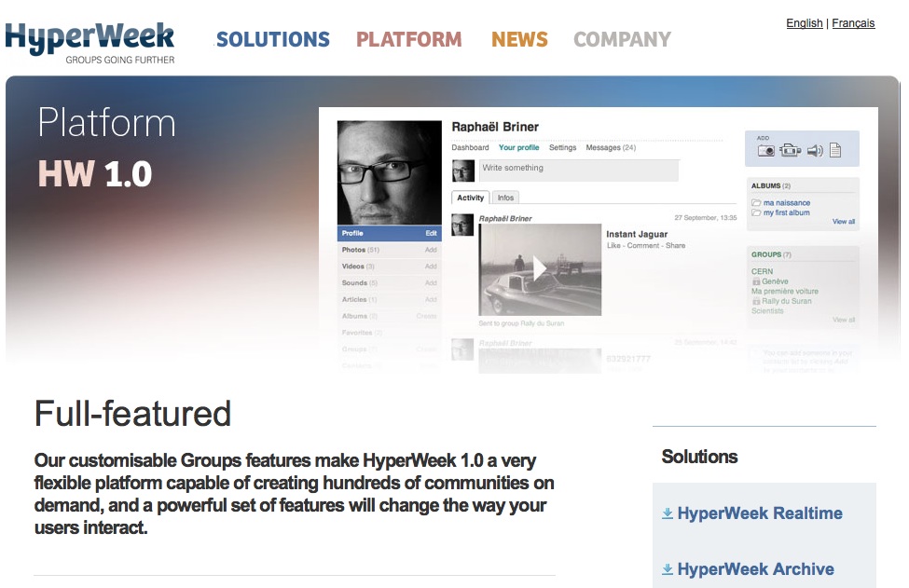Screen dimensions: 909x588
Task: Click the HW 1.0 banner title
Action: pos(95,174)
